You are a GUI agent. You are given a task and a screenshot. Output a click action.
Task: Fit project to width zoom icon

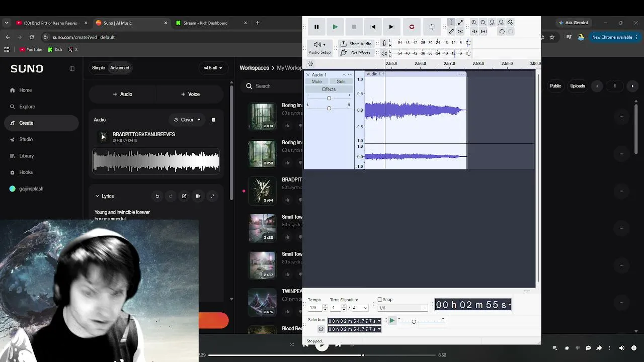pos(501,23)
